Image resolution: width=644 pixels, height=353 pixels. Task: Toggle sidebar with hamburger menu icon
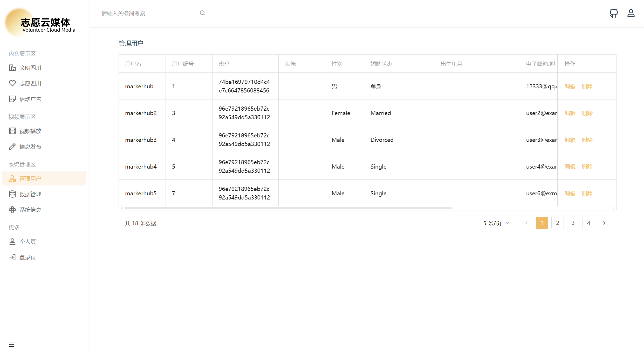pyautogui.click(x=12, y=345)
